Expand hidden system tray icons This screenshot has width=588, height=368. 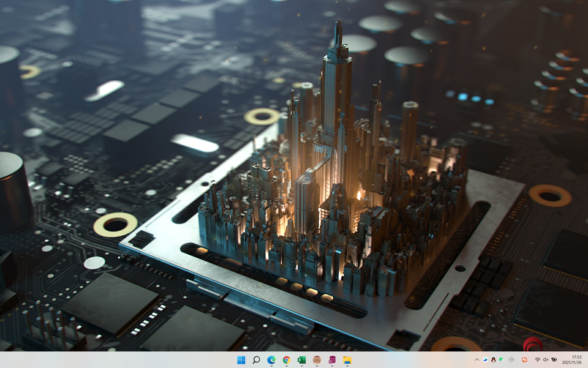477,360
